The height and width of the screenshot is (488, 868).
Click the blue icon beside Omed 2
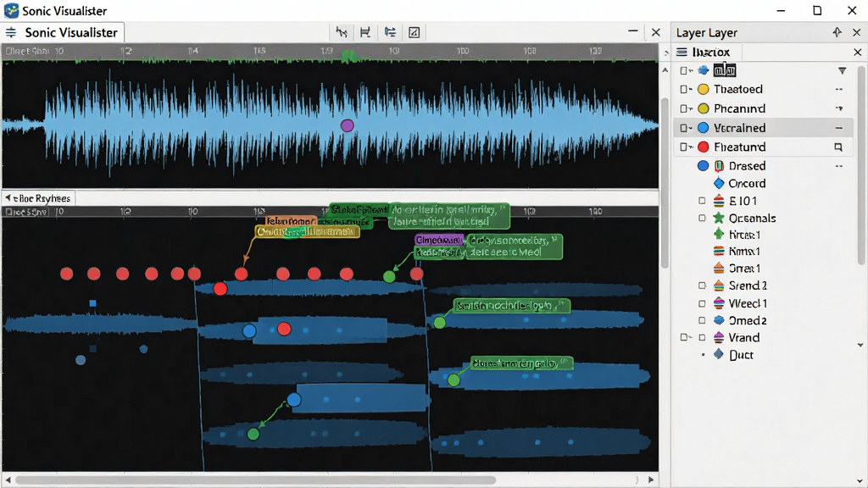pyautogui.click(x=719, y=320)
